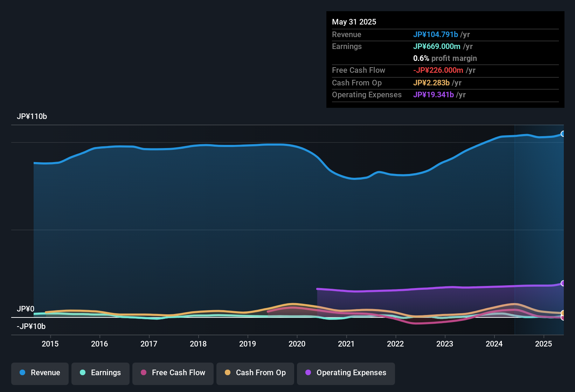Click the JP¥2.283b cash from op value
The height and width of the screenshot is (392, 575).
pos(431,83)
